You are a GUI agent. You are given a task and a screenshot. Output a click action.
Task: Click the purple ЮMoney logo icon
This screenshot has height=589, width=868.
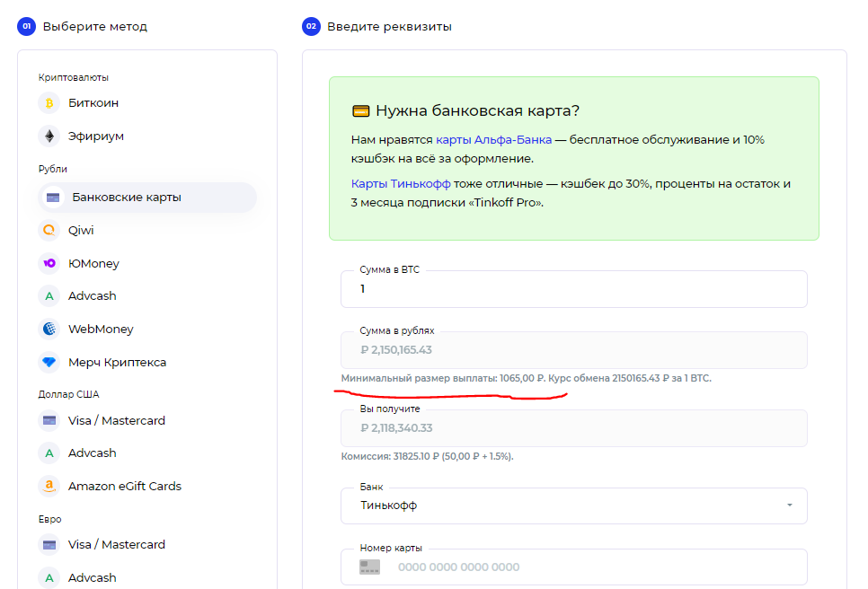pyautogui.click(x=49, y=263)
